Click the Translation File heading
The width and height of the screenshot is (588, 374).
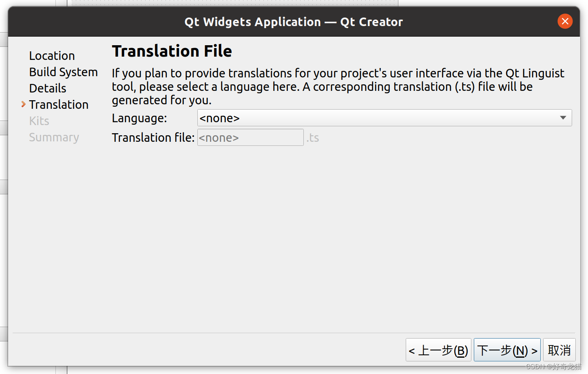(172, 51)
